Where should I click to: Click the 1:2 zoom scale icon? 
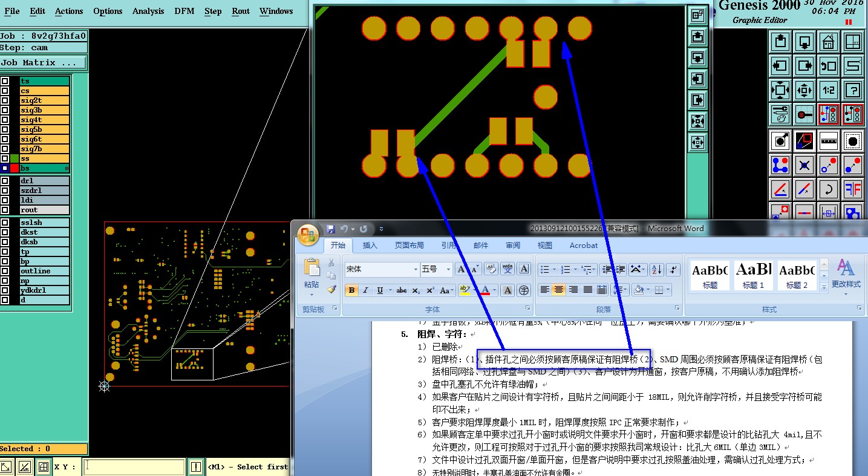click(829, 90)
